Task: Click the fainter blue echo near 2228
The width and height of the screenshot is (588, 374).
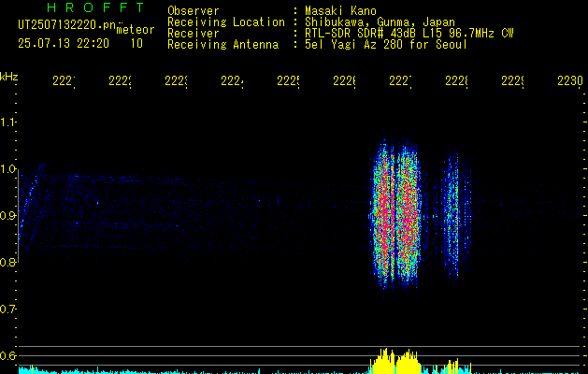Action: point(454,216)
